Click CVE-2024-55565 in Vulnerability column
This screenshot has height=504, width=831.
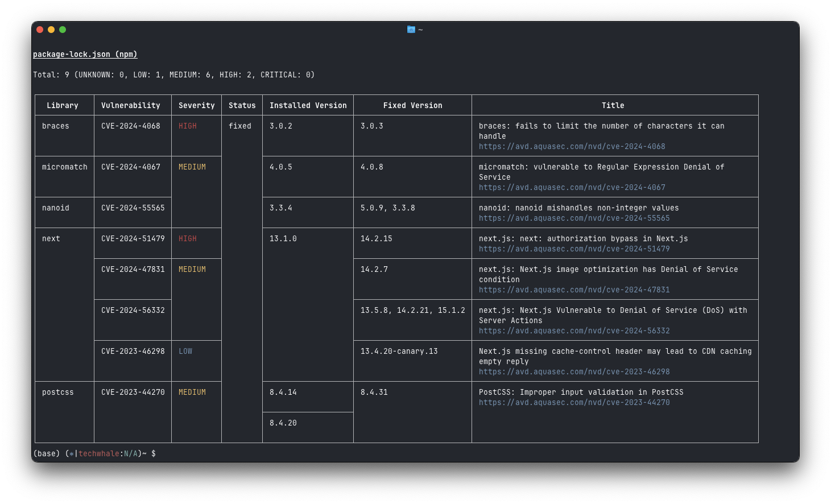click(133, 208)
